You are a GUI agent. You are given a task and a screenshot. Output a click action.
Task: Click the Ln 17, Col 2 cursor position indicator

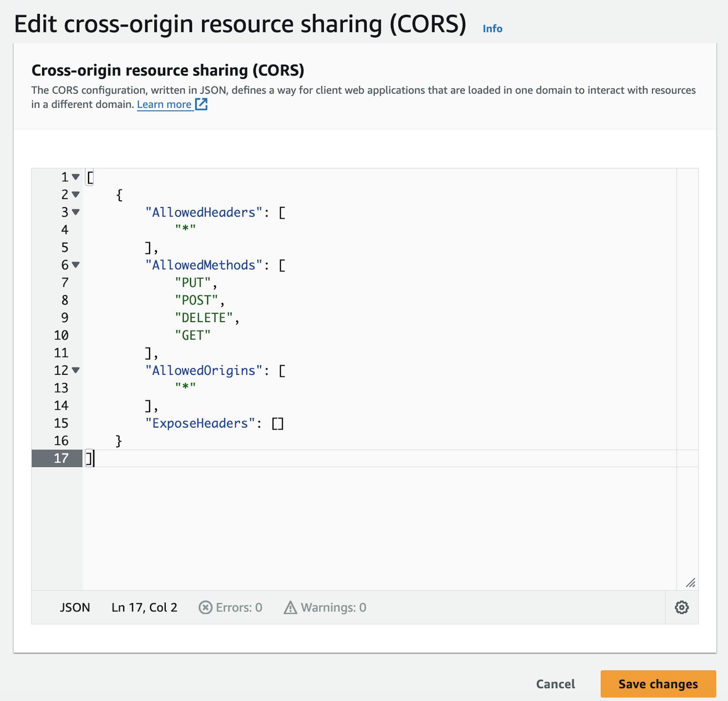(144, 607)
